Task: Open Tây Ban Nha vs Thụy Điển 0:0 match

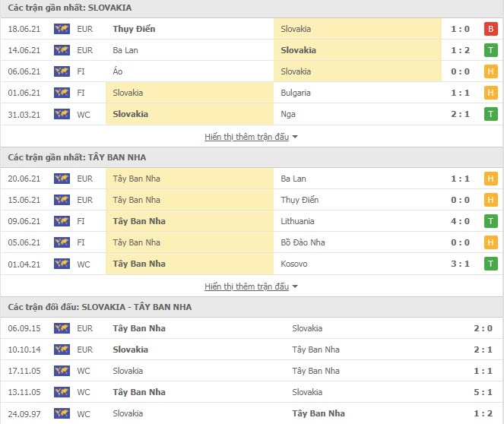Action: [252, 200]
